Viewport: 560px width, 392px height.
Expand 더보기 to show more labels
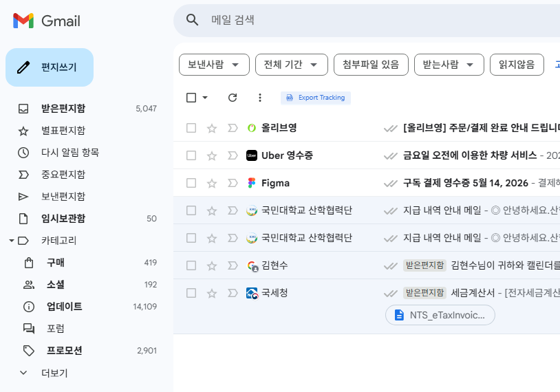[x=54, y=373]
